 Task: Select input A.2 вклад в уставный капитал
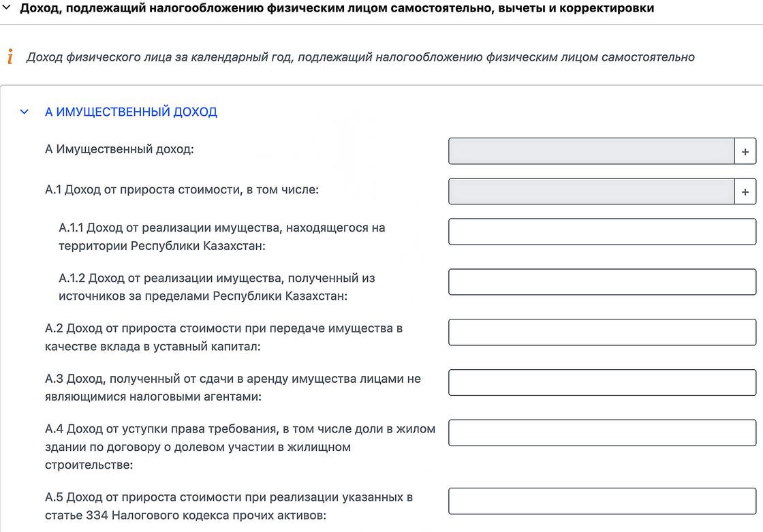pos(602,332)
